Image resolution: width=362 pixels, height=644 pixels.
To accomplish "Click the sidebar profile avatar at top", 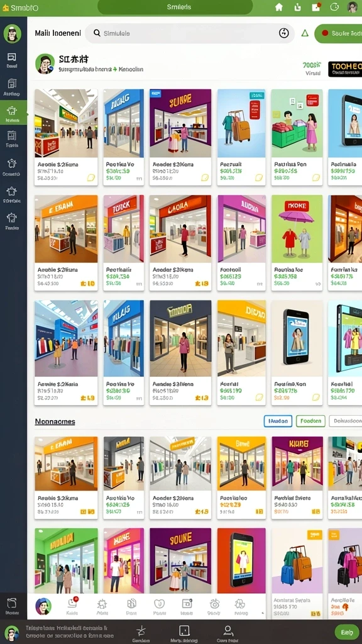I will coord(13,33).
